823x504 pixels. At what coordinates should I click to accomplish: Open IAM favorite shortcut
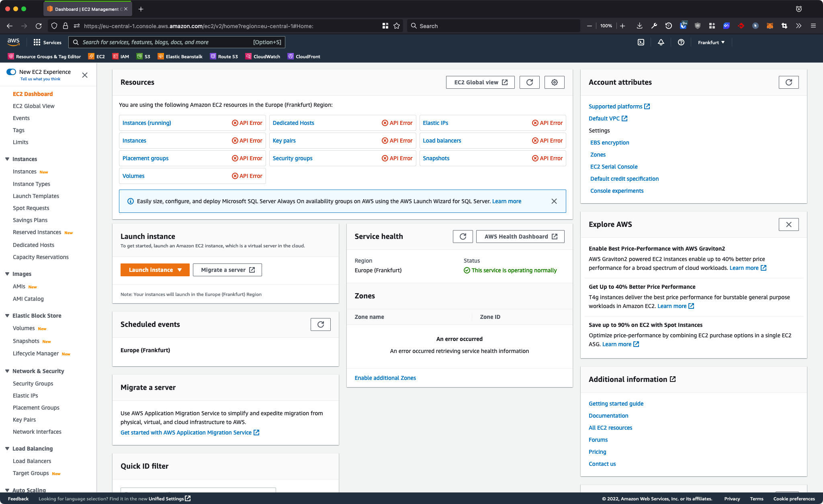click(121, 57)
